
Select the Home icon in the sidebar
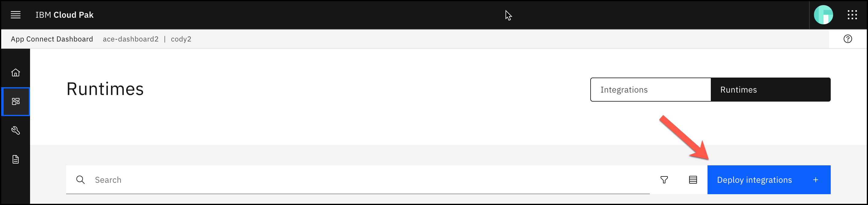point(16,72)
